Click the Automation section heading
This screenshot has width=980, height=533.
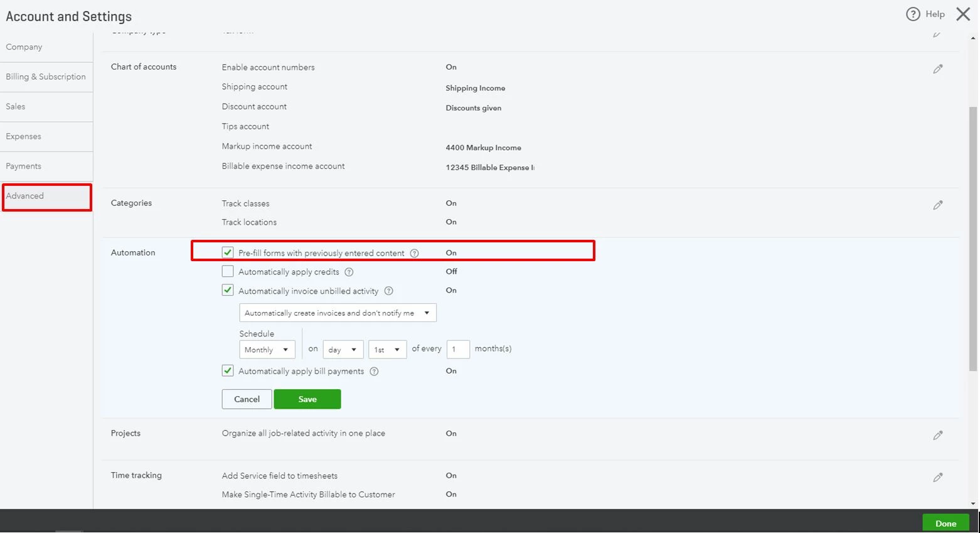(133, 252)
